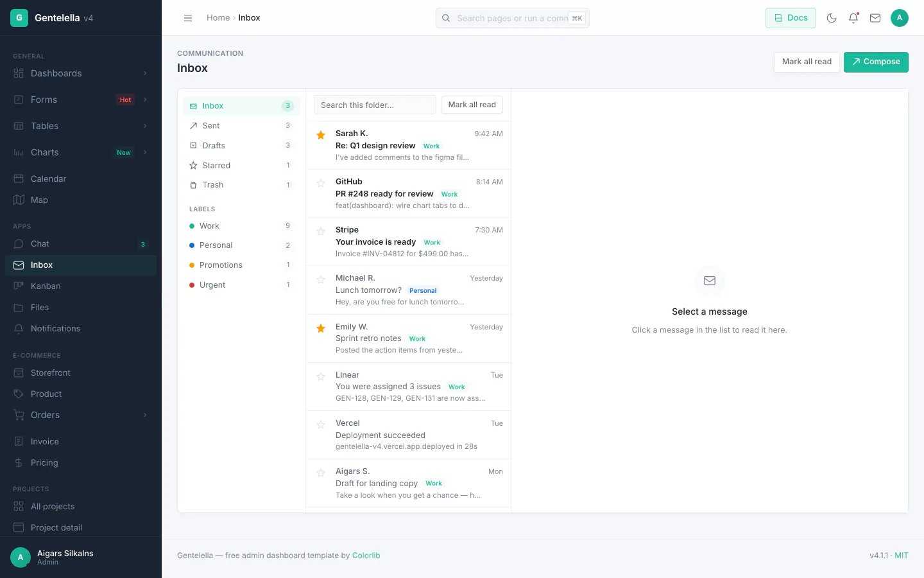Expand the Forms sidebar menu
The height and width of the screenshot is (578, 924).
(x=81, y=100)
